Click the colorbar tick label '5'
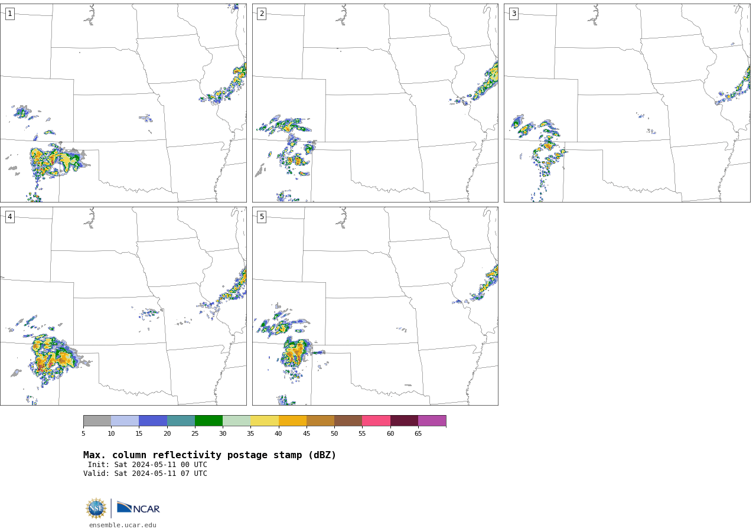Viewport: 756px width, 532px height. coord(83,434)
